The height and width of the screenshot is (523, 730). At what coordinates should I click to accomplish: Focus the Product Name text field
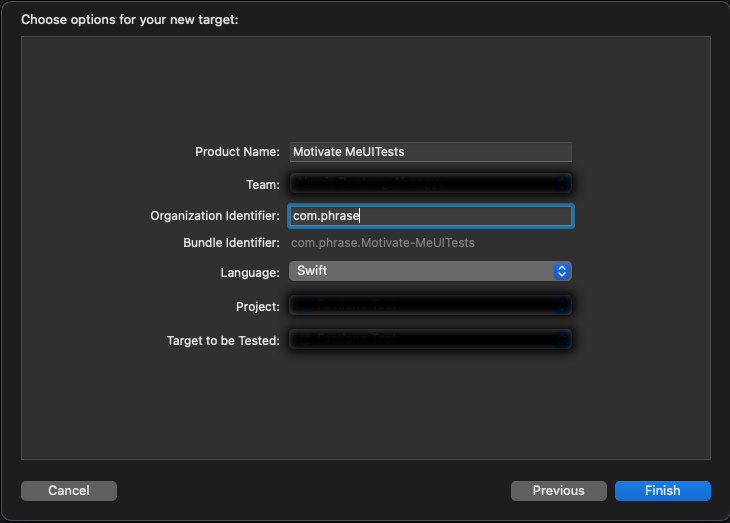(x=430, y=152)
